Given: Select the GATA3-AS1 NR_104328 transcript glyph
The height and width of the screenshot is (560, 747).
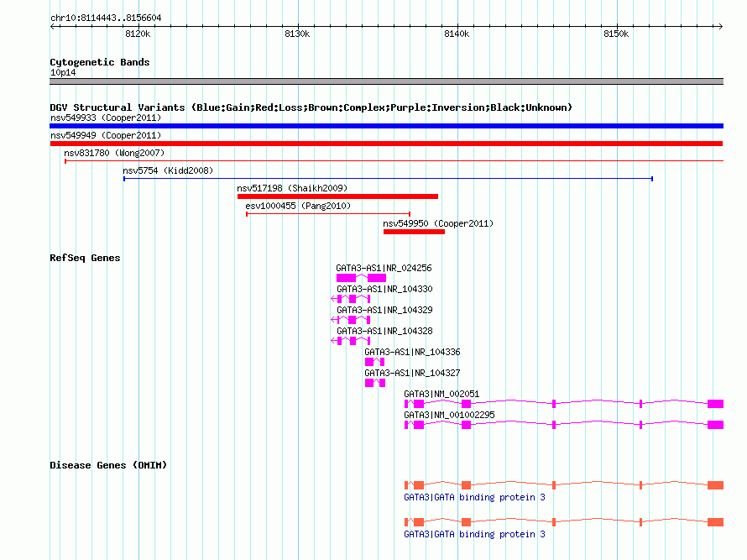Looking at the screenshot, I should tap(351, 341).
